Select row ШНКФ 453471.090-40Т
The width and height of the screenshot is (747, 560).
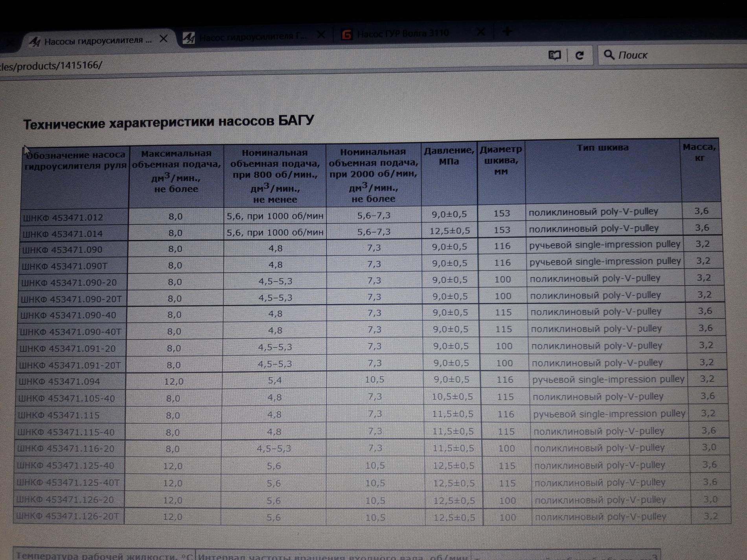[x=372, y=330]
